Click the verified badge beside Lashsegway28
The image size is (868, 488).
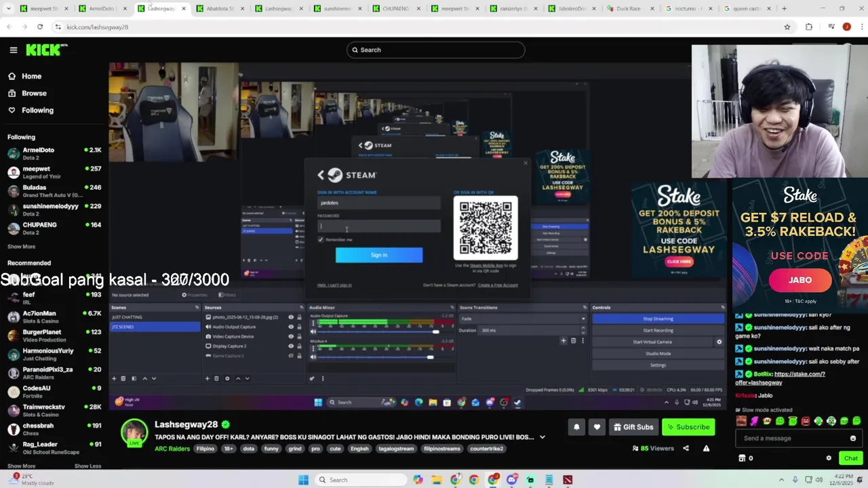coord(225,424)
